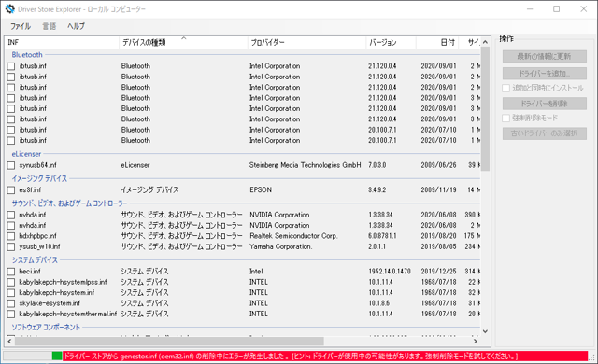Click the 最新の情報に更新 button
This screenshot has height=364, width=598.
pyautogui.click(x=544, y=56)
